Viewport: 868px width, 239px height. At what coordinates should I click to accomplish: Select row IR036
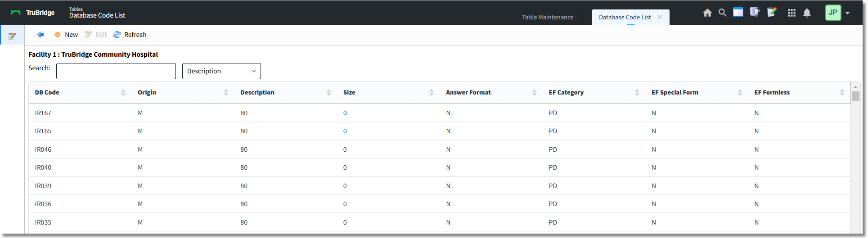(x=439, y=204)
